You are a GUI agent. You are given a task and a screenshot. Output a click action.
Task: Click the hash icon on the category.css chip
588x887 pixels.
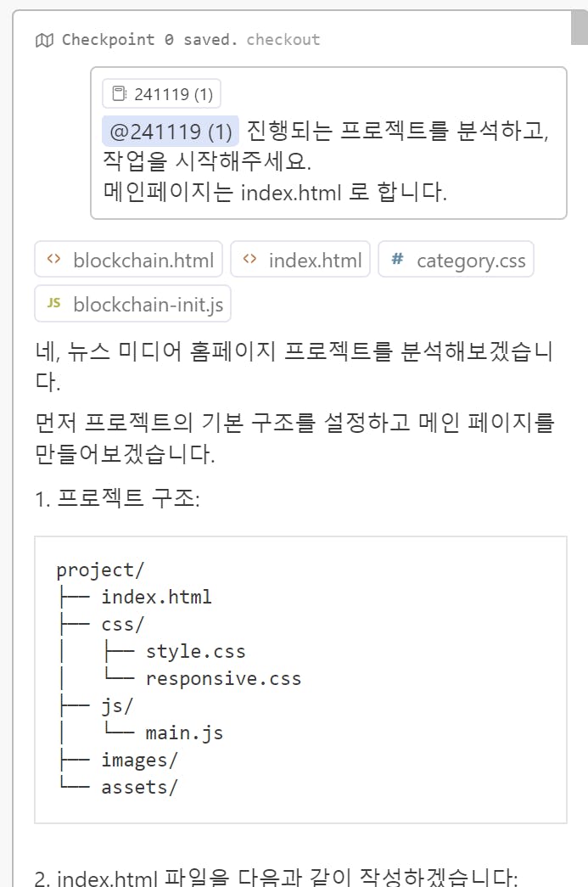396,259
